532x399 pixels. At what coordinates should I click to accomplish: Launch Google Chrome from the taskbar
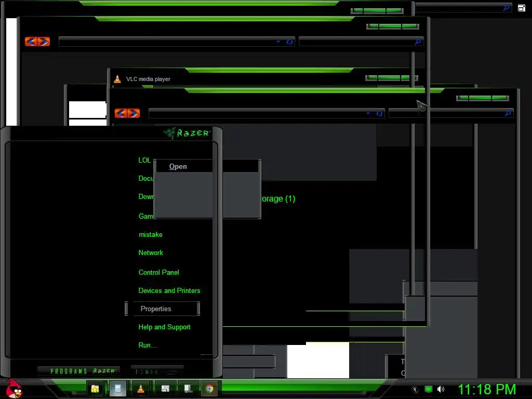click(x=209, y=389)
